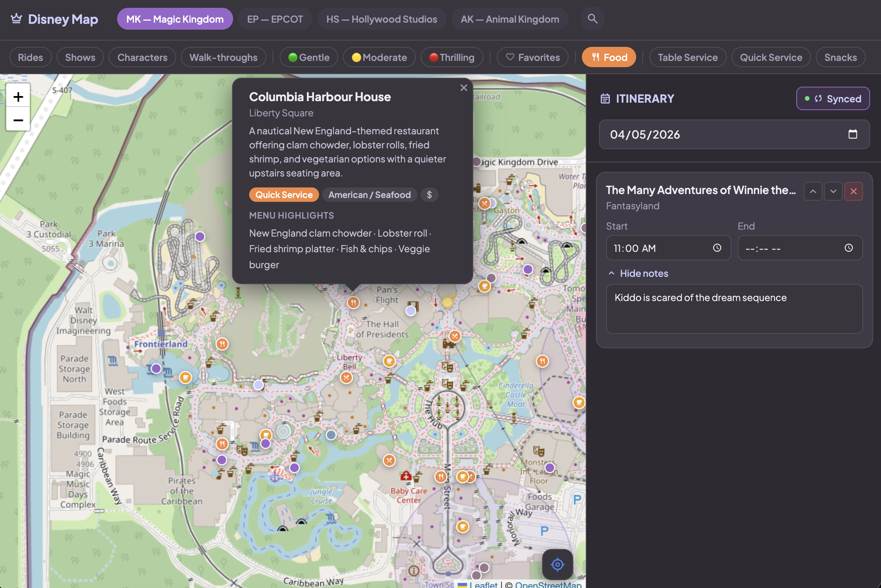Click the Synced status button
This screenshot has width=881, height=588.
coord(833,98)
